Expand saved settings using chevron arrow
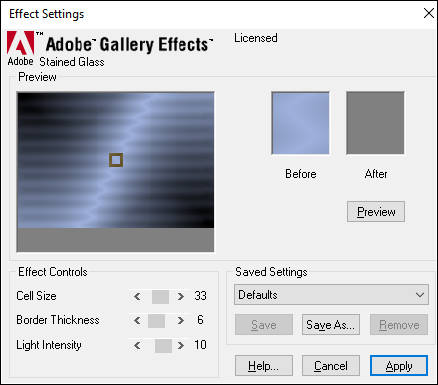This screenshot has width=438, height=385. (x=420, y=295)
